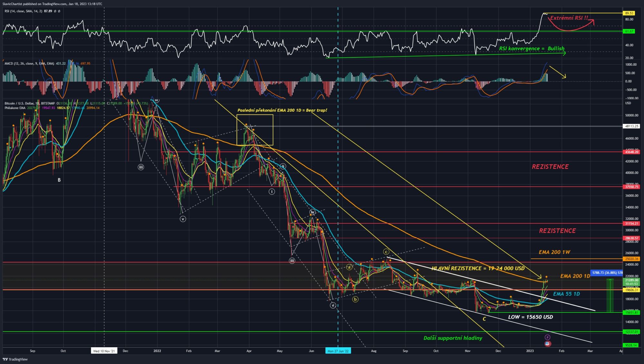The width and height of the screenshot is (644, 364).
Task: Click the MACD histogram value 431.22
Action: (61, 63)
